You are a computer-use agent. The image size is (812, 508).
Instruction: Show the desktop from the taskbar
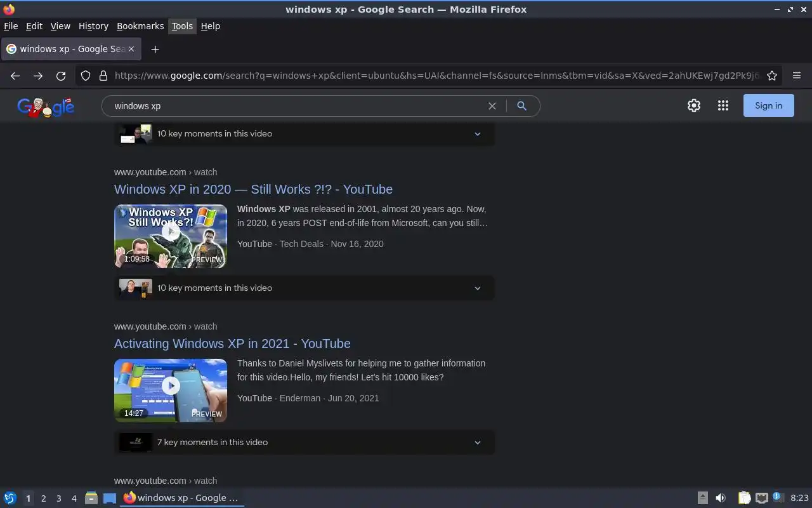pyautogui.click(x=110, y=498)
